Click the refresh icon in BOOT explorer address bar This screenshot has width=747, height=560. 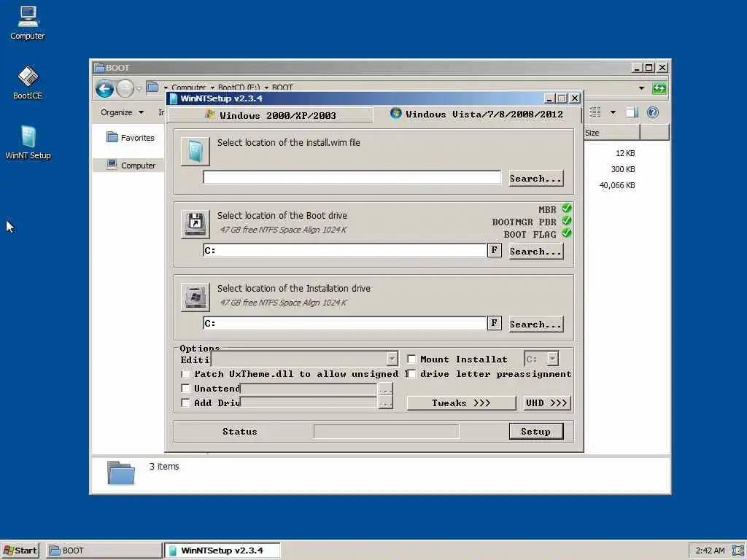659,88
